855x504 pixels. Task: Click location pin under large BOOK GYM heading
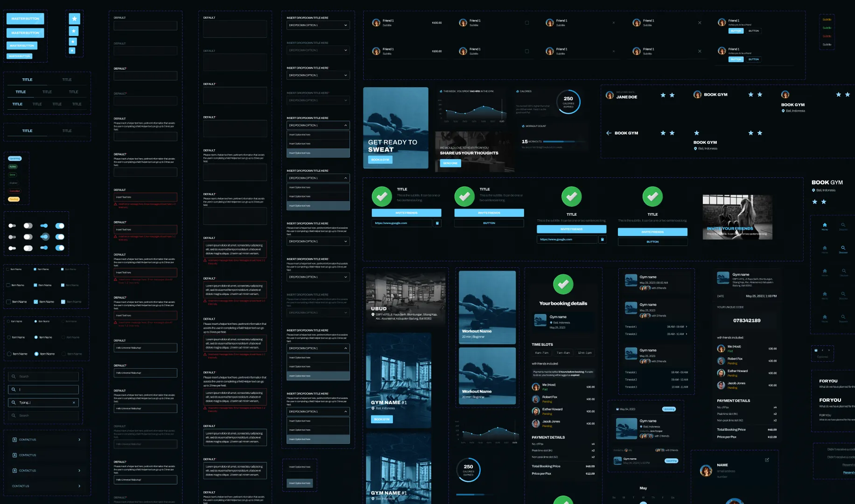(x=813, y=190)
